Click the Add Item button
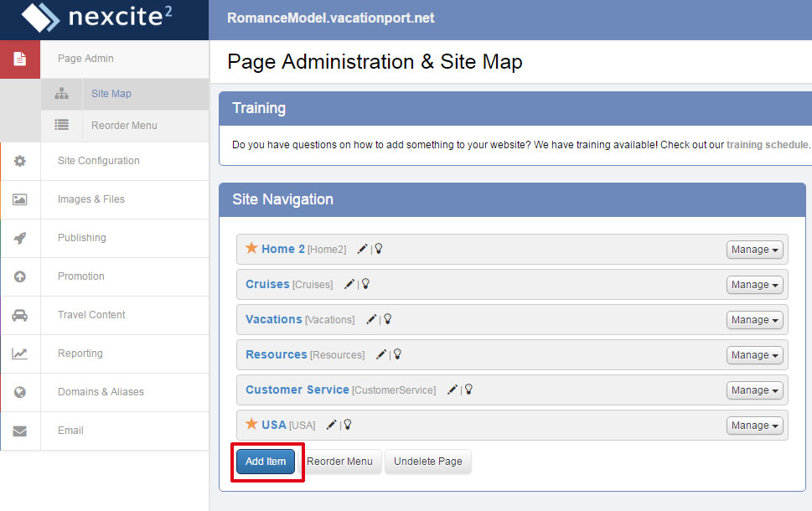The height and width of the screenshot is (511, 812). point(266,462)
